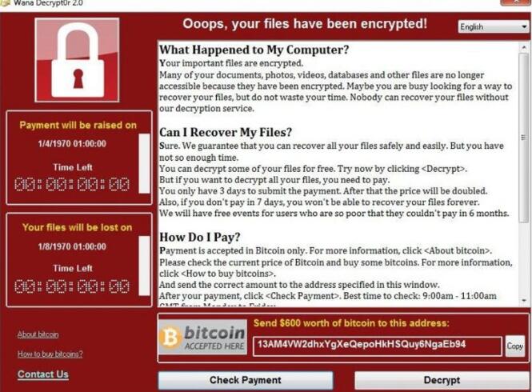
Task: Click the Wana Decrypt0r title bar icon
Action: click(x=5, y=2)
